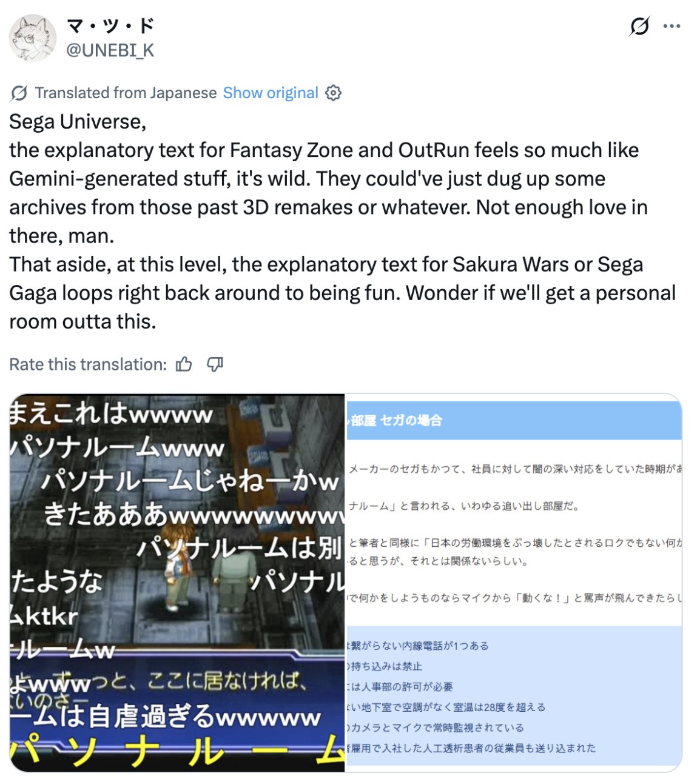The image size is (700, 776).
Task: Click the display name マ・ツ・ド
Action: (110, 26)
